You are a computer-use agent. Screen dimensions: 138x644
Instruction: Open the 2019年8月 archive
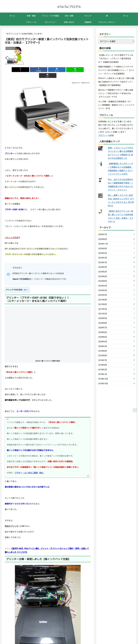point(116,355)
